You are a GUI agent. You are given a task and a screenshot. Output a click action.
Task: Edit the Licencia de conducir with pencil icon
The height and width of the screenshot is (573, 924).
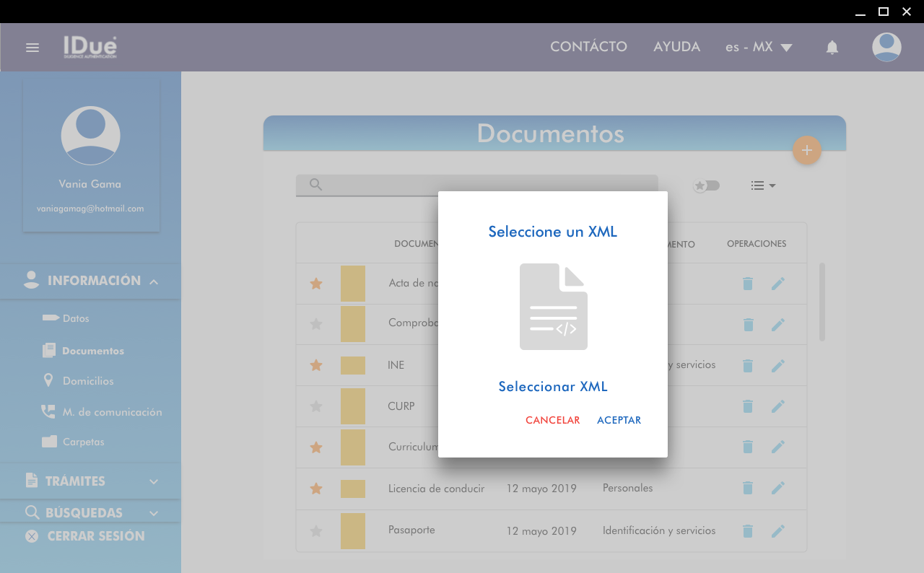(x=777, y=489)
